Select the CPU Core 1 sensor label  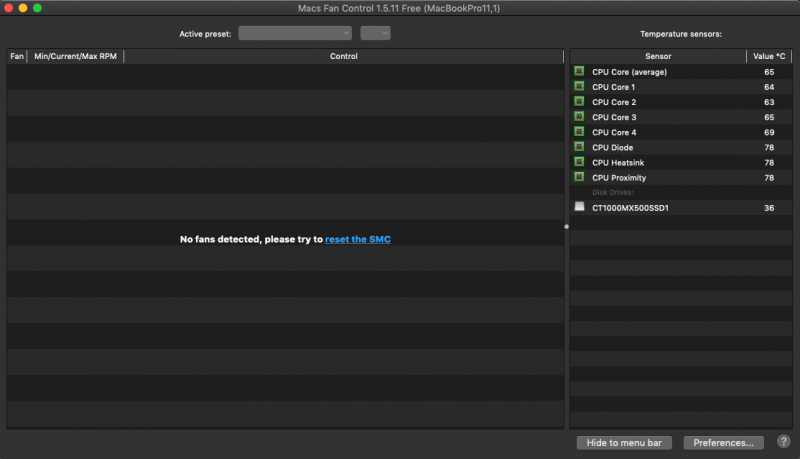point(613,87)
